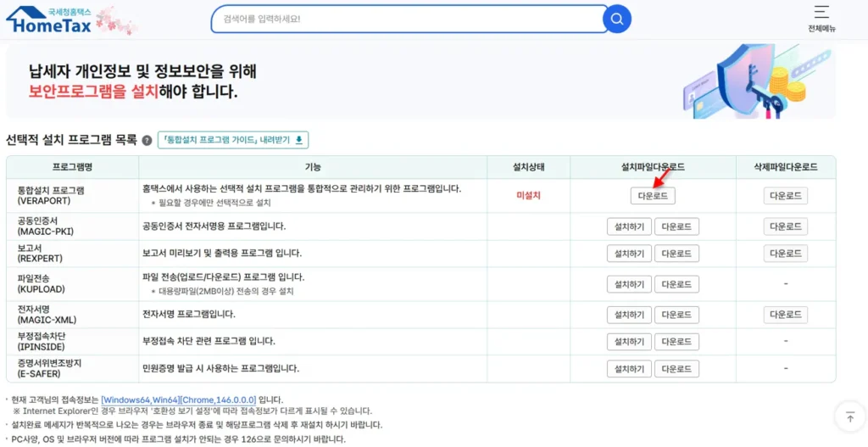
Task: Click install-file 다운로드 for IPINSIDE
Action: (676, 342)
